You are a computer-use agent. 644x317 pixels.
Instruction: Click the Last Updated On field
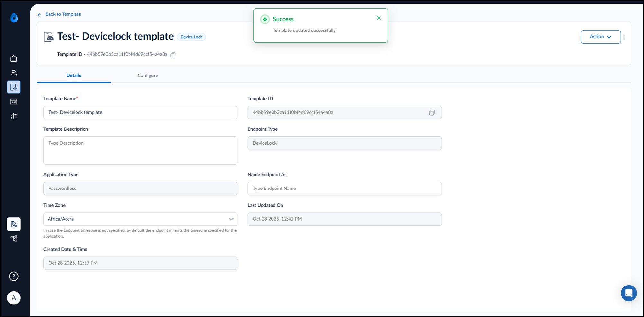tap(344, 219)
